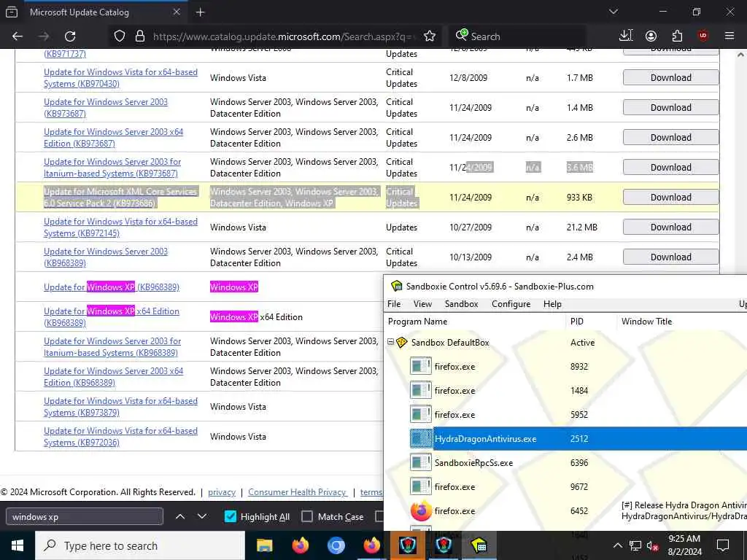Open File Explorer from the taskbar
Screen dimensions: 747x560
(x=264, y=545)
